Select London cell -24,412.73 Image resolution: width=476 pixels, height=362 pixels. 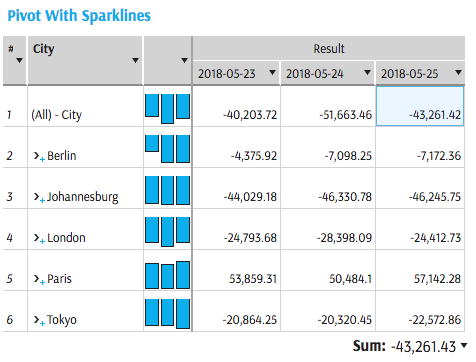(420, 230)
